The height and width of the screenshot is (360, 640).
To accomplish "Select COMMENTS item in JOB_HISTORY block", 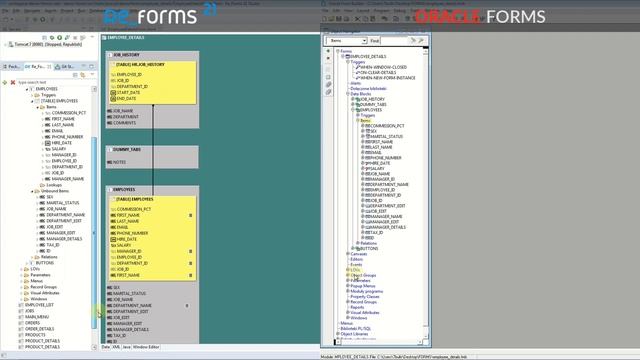I will [x=124, y=123].
